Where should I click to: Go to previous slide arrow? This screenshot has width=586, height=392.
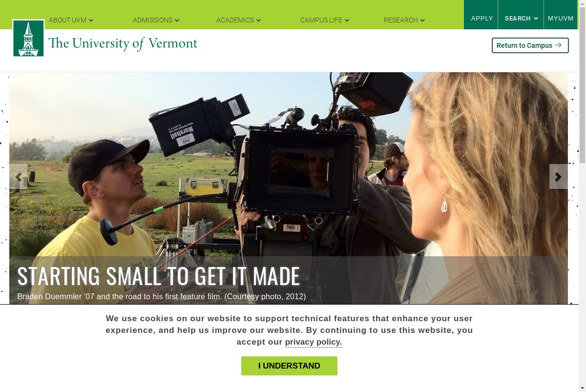coord(19,177)
